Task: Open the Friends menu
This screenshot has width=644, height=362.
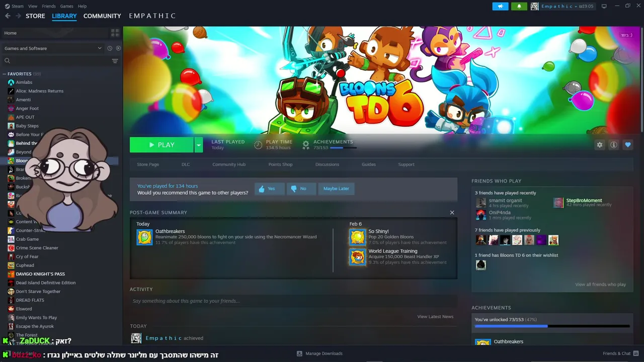Action: point(49,6)
